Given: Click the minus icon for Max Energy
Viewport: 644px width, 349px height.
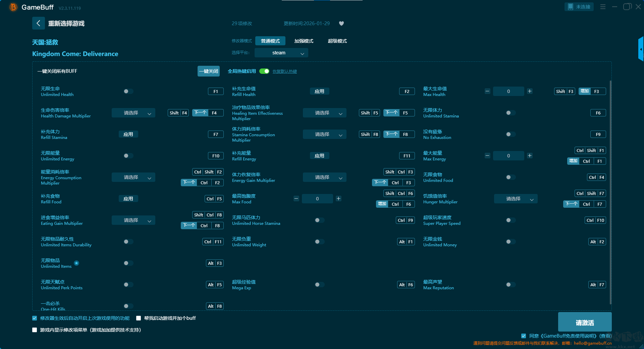Looking at the screenshot, I should pyautogui.click(x=487, y=156).
